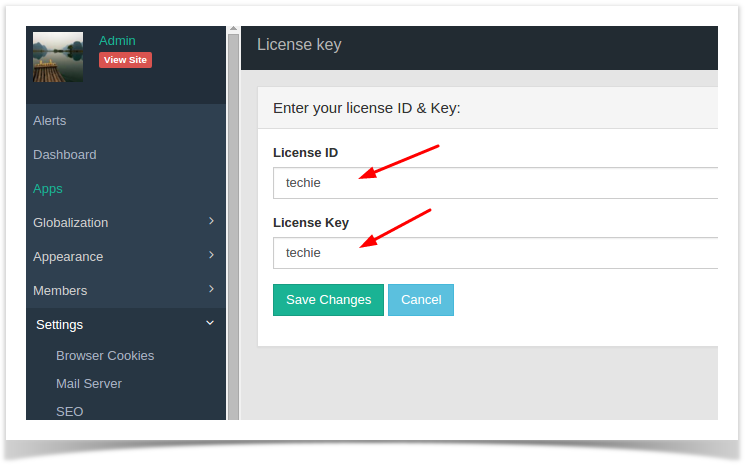Open Mail Server settings
The image size is (752, 469).
coord(89,384)
